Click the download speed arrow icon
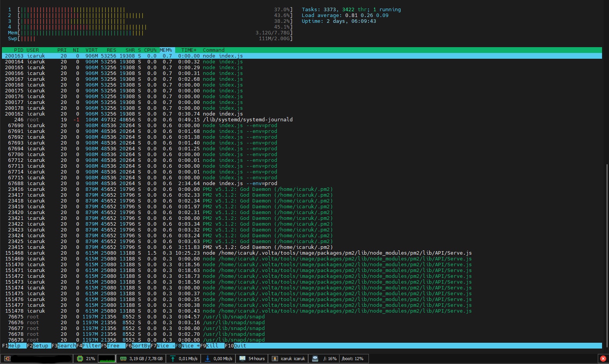This screenshot has width=609, height=364. pyautogui.click(x=208, y=359)
